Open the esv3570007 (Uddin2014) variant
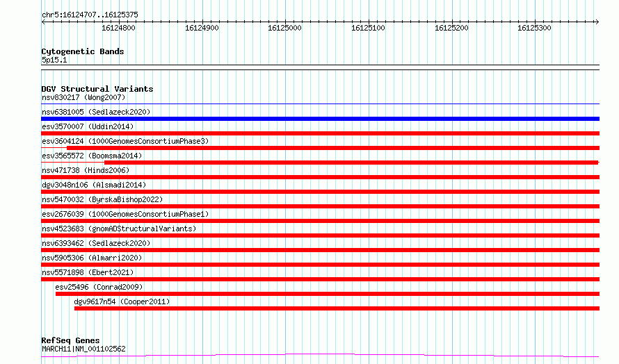Screen dimensions: 619x364 (x=88, y=126)
